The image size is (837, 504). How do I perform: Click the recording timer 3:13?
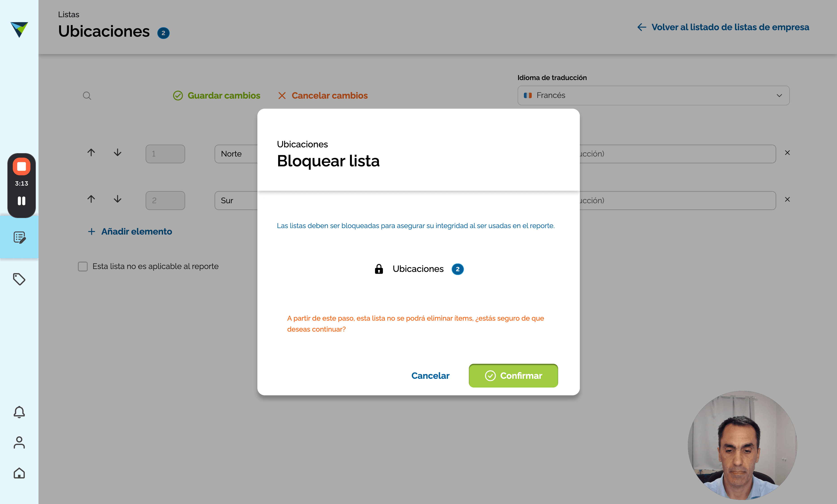[x=21, y=184]
